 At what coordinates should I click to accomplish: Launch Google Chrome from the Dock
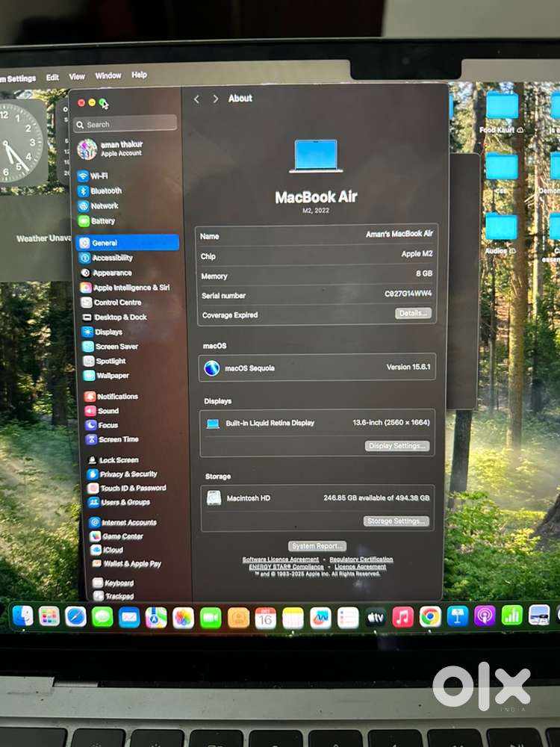[429, 616]
